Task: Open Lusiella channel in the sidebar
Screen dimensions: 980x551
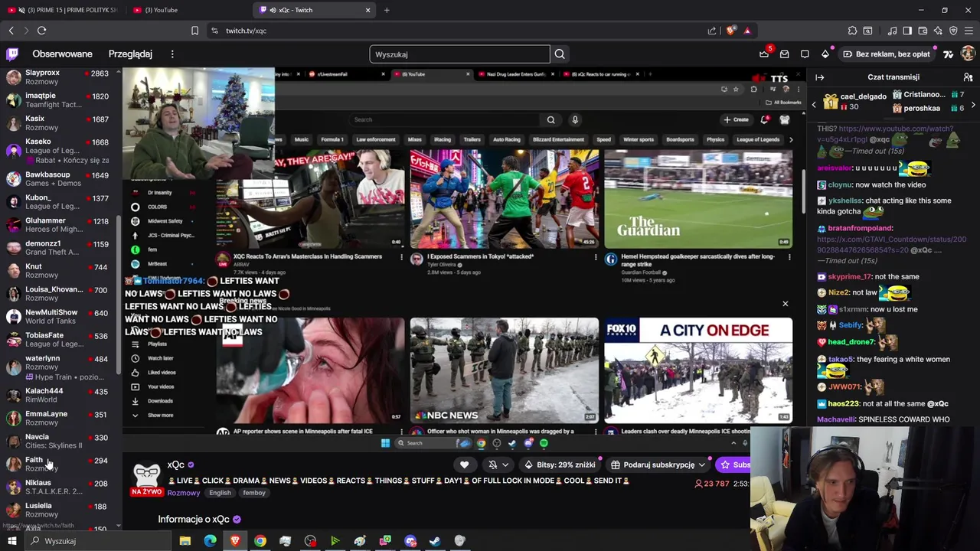Action: (x=58, y=509)
